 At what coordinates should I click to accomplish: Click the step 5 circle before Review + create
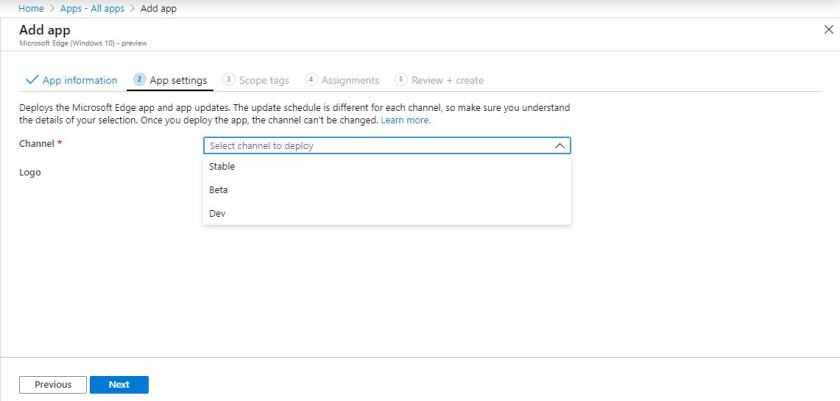tap(401, 80)
